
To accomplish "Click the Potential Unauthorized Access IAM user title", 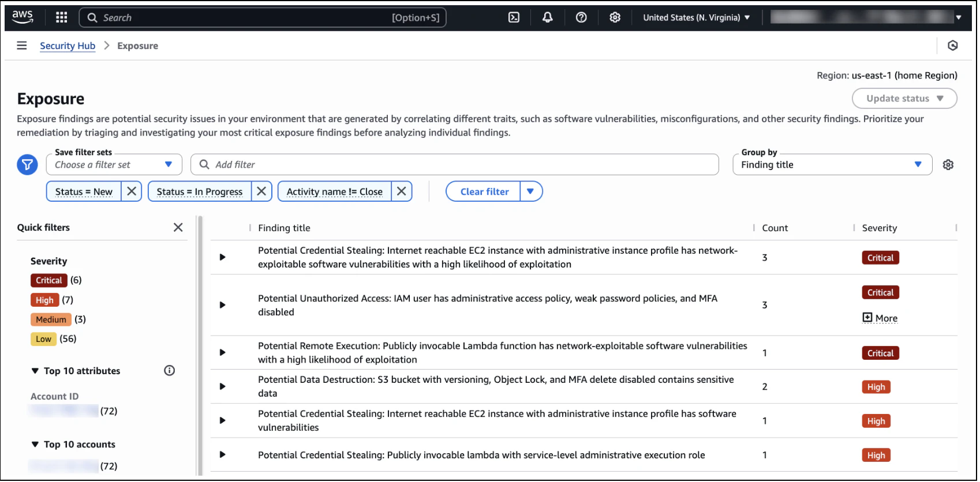I will [x=488, y=306].
